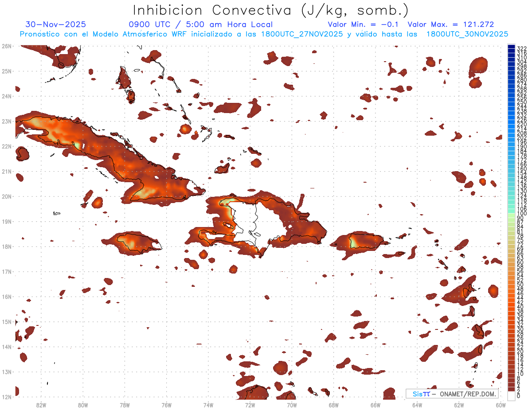Click the 15N latitude axis label
The image size is (532, 411).
(7, 321)
